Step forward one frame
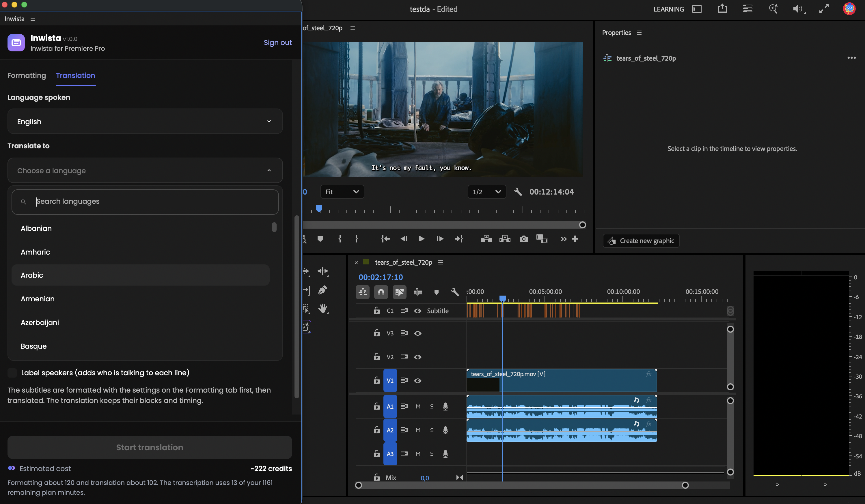 (440, 239)
